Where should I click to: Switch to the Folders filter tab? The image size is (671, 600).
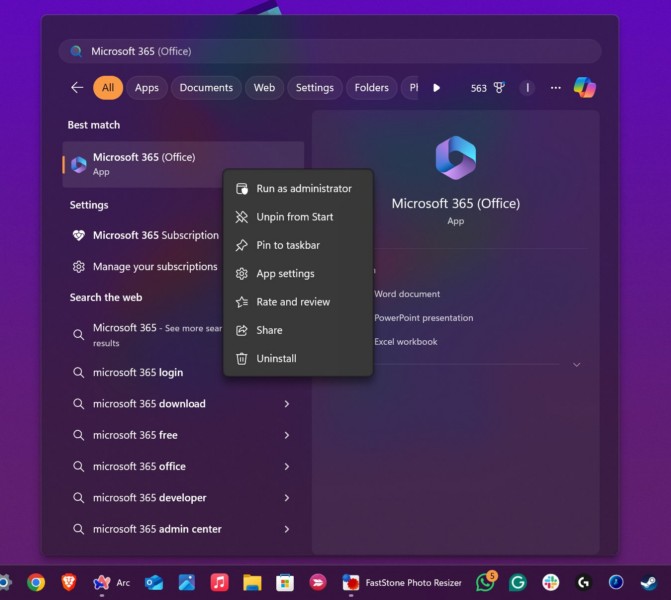point(371,88)
